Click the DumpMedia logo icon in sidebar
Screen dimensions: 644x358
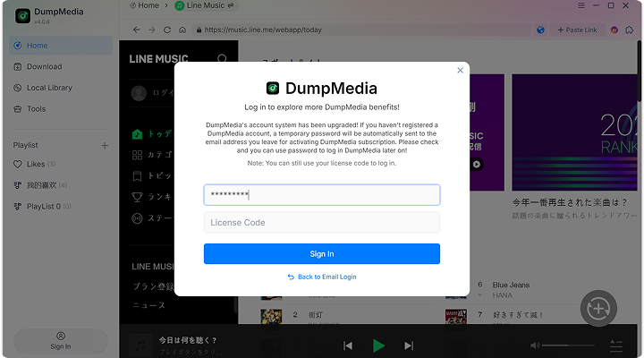point(22,15)
